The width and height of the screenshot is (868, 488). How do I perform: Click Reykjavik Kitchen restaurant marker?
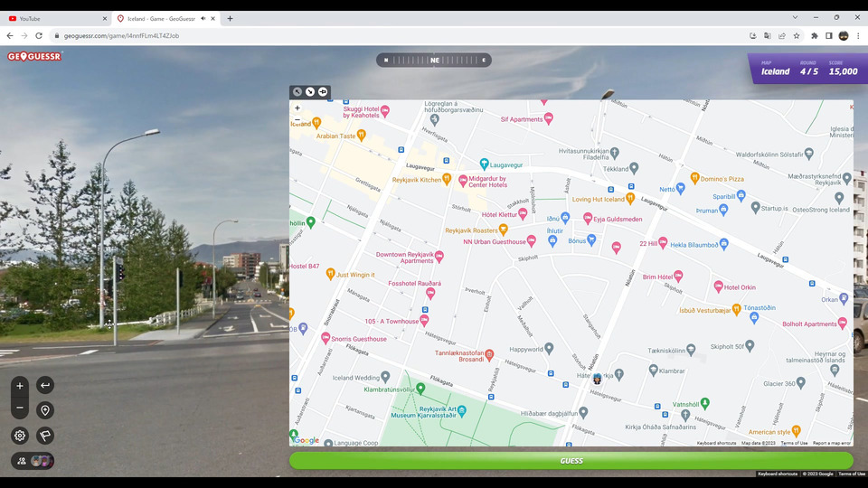pos(447,179)
